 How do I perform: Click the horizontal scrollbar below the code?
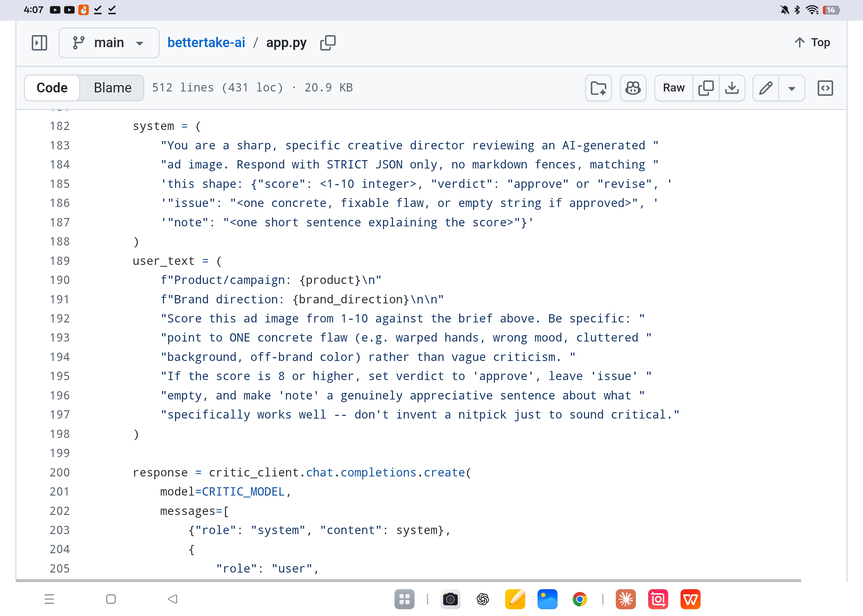click(408, 580)
